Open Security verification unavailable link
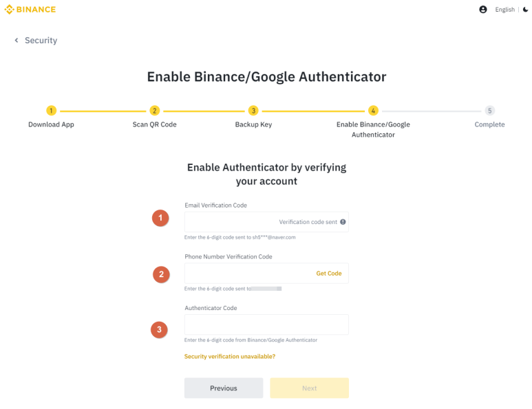This screenshot has height=409, width=532. [230, 357]
